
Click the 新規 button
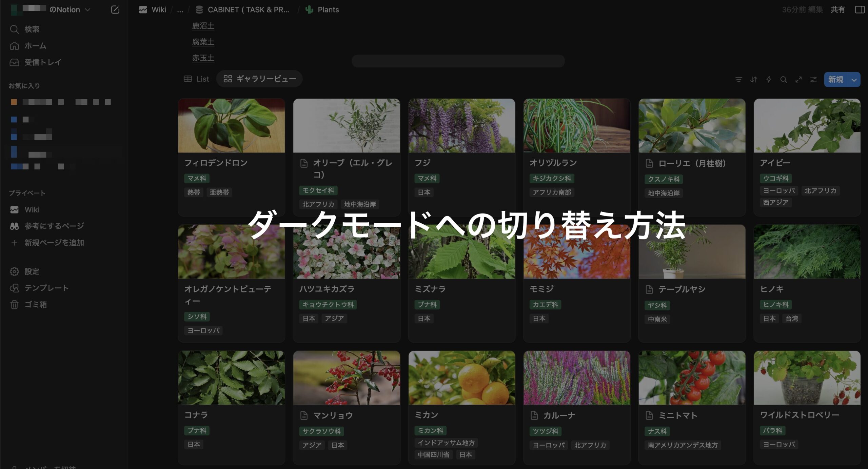coord(835,80)
